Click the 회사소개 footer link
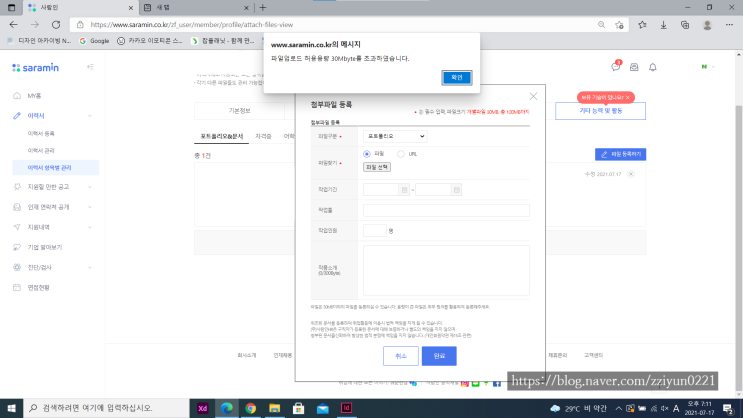This screenshot has width=743, height=418. click(246, 355)
